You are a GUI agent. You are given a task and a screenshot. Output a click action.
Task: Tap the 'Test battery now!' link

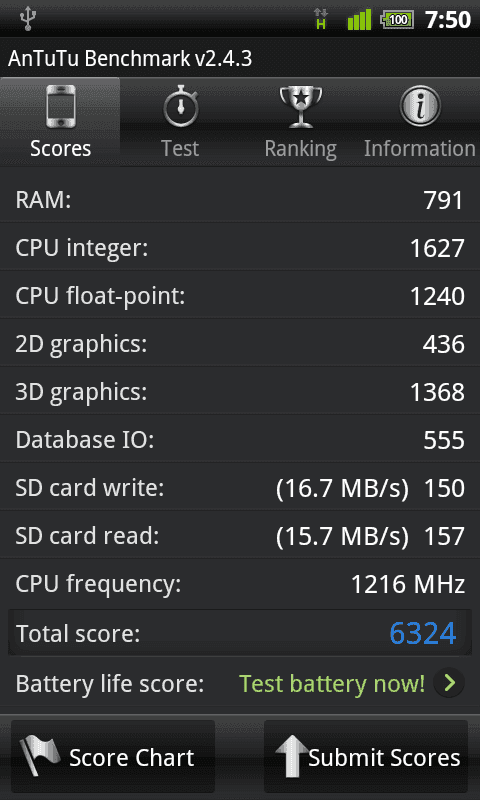[x=332, y=683]
